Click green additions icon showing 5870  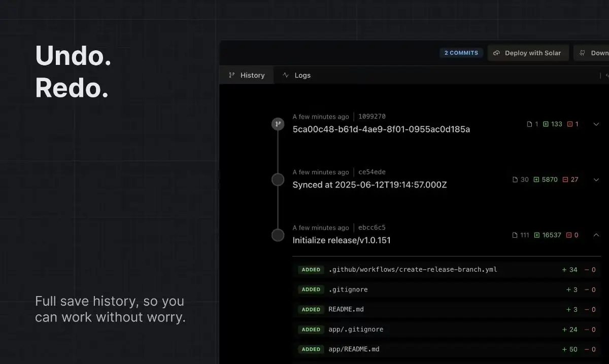536,179
